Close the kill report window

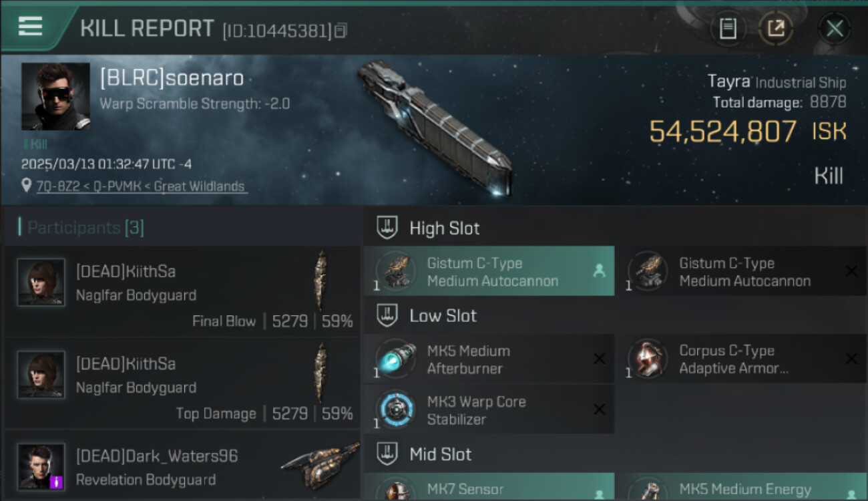[835, 29]
